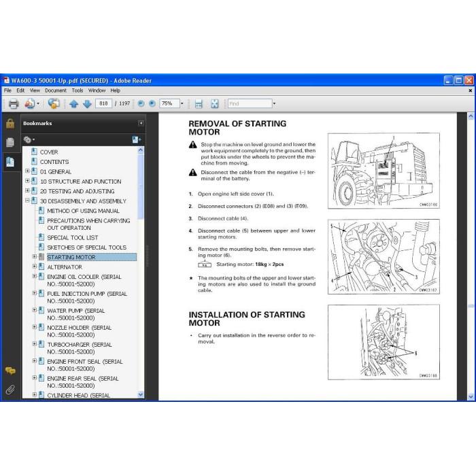Select the Bookmarks panel icon in sidebar
The image size is (476, 476).
pyautogui.click(x=10, y=162)
